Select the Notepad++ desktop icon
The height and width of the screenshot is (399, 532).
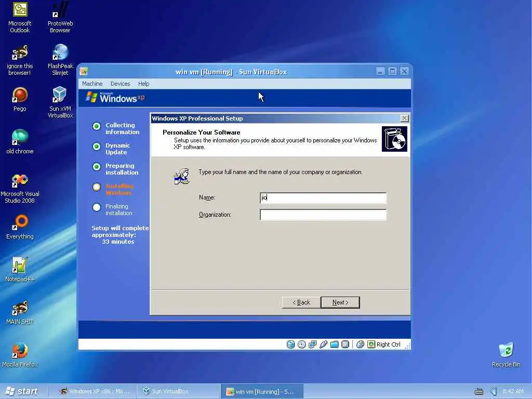point(20,270)
